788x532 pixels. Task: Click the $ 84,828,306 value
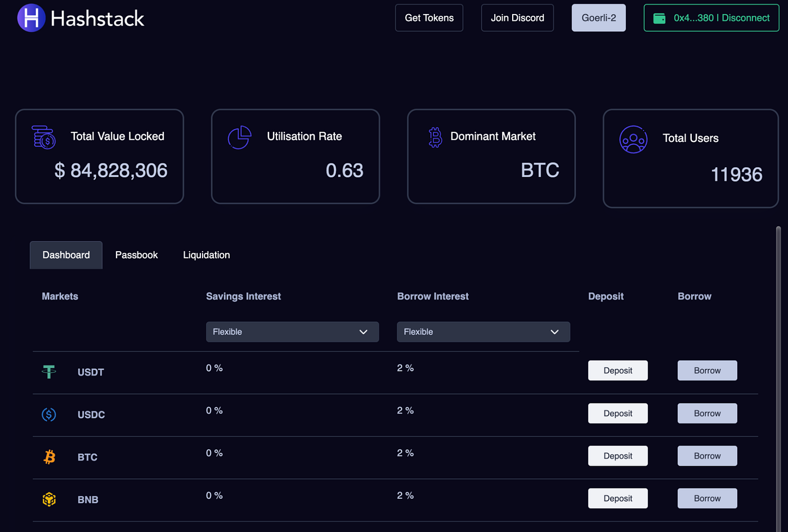(111, 171)
